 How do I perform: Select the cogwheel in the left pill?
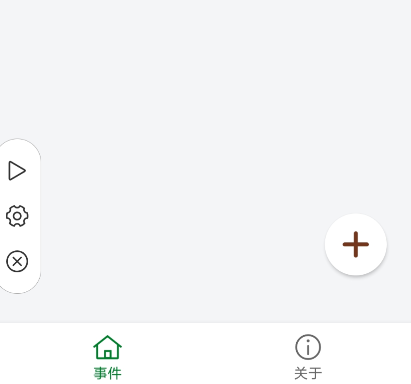[x=17, y=216]
